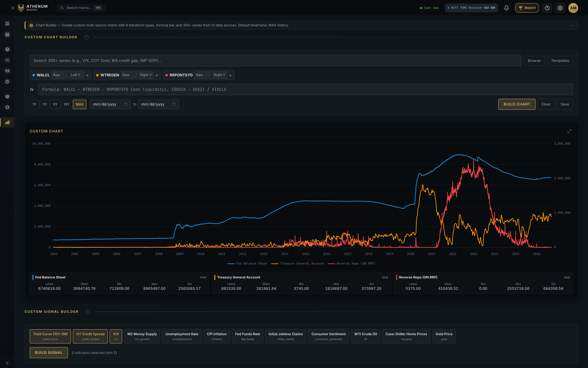This screenshot has height=368, width=588.
Task: Open the sliders (tuning) sidebar icon
Action: (7, 60)
